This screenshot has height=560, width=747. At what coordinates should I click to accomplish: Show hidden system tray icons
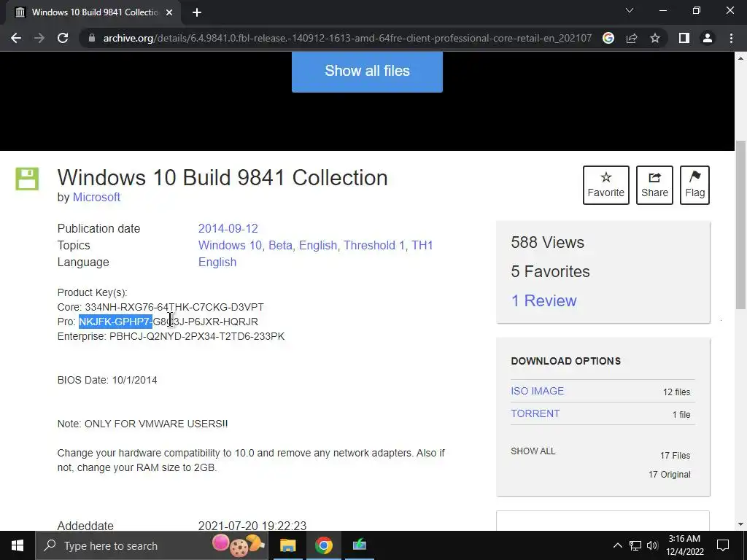[617, 545]
